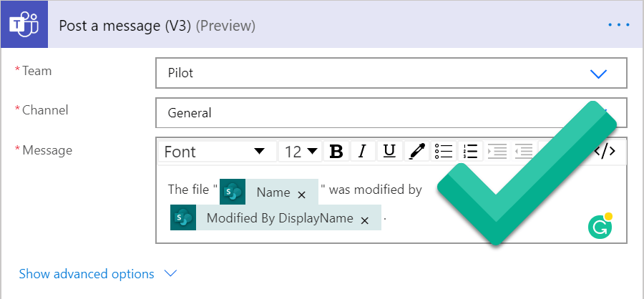The width and height of the screenshot is (644, 299).
Task: Insert a numbered list
Action: [x=470, y=152]
